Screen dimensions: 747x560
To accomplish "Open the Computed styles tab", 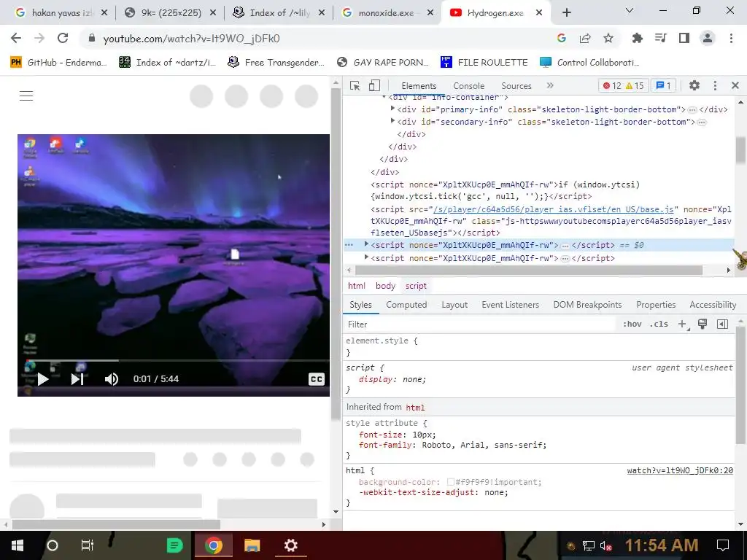I will [x=406, y=305].
